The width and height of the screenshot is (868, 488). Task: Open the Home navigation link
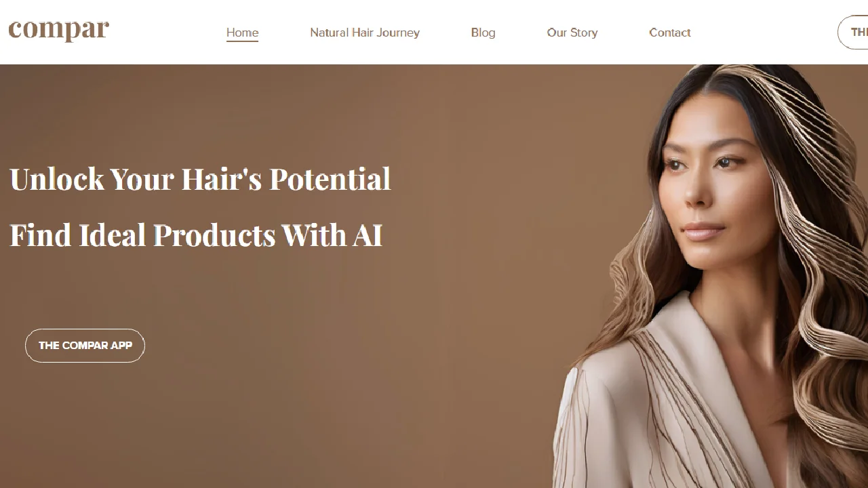pos(242,33)
